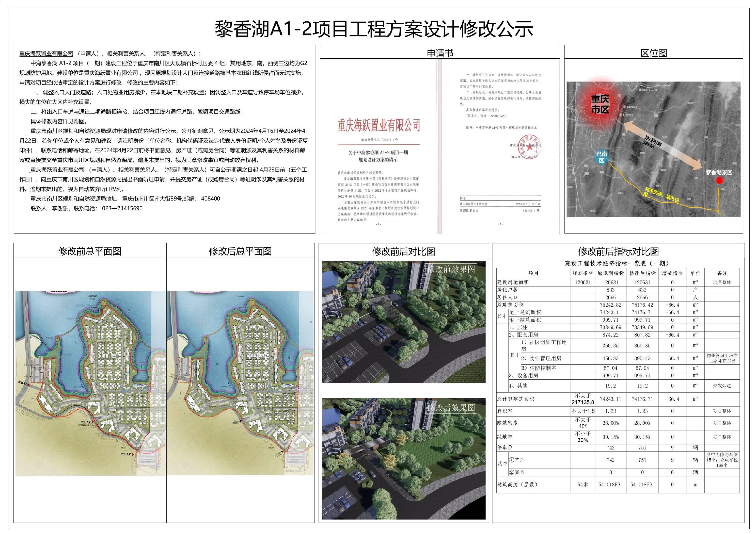Click the letter title 关于中海黎香湖A1-2项目一期
Viewport: 756px width, 534px height.
coord(378,153)
